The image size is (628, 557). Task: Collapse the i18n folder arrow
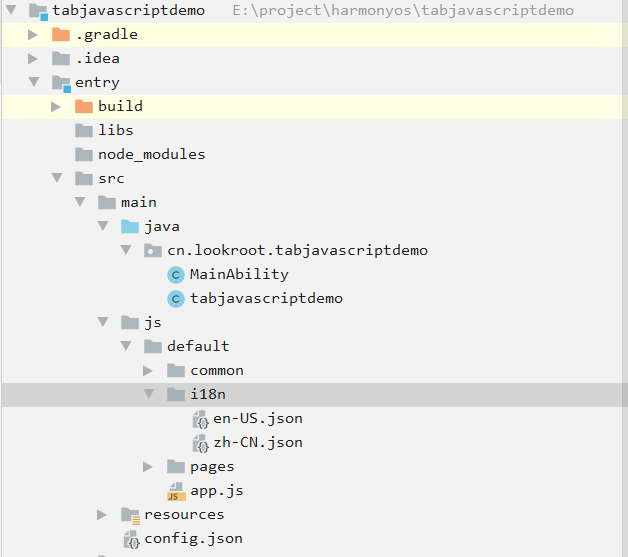(149, 394)
